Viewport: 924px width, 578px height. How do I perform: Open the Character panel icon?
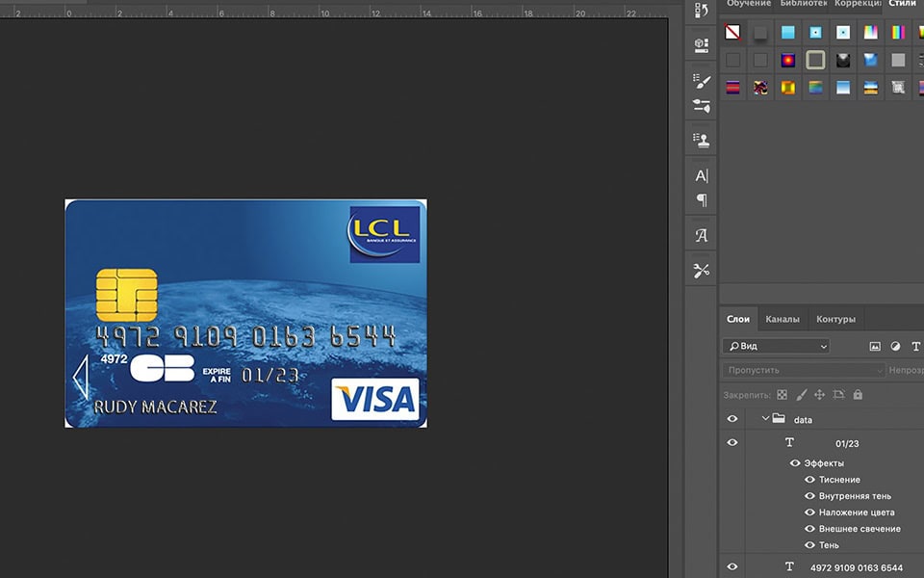coord(702,175)
